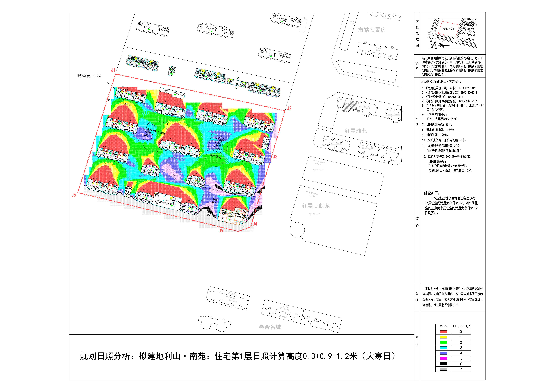Click the magenta 5-hour legend swatch
Image resolution: width=555 pixels, height=392 pixels.
(444, 358)
